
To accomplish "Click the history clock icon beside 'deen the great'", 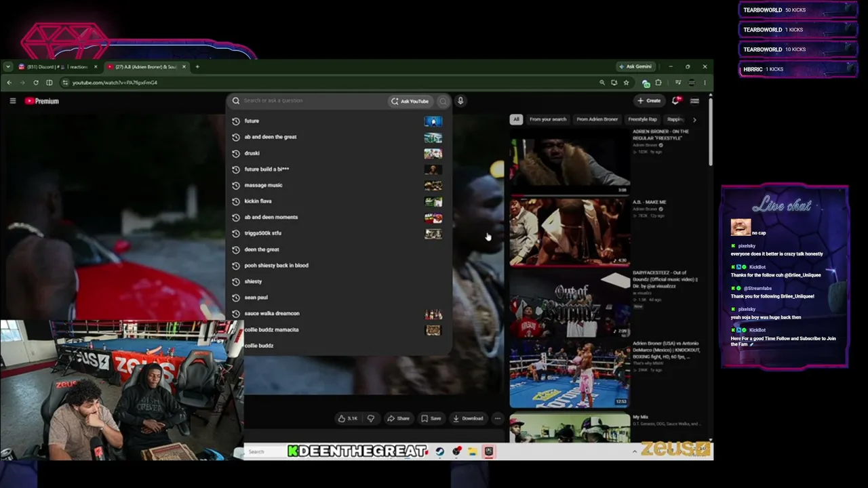I will click(x=236, y=249).
